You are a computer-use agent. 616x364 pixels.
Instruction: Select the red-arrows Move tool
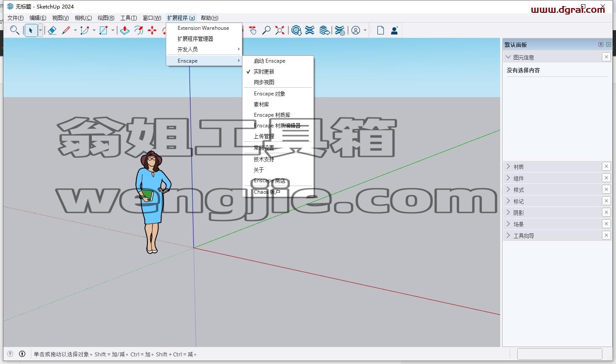pos(152,30)
